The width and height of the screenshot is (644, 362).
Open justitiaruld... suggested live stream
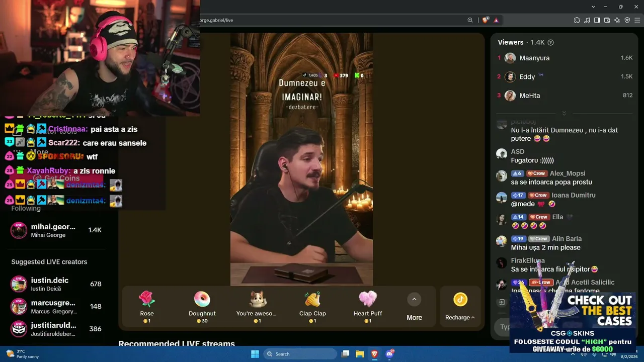click(x=56, y=329)
